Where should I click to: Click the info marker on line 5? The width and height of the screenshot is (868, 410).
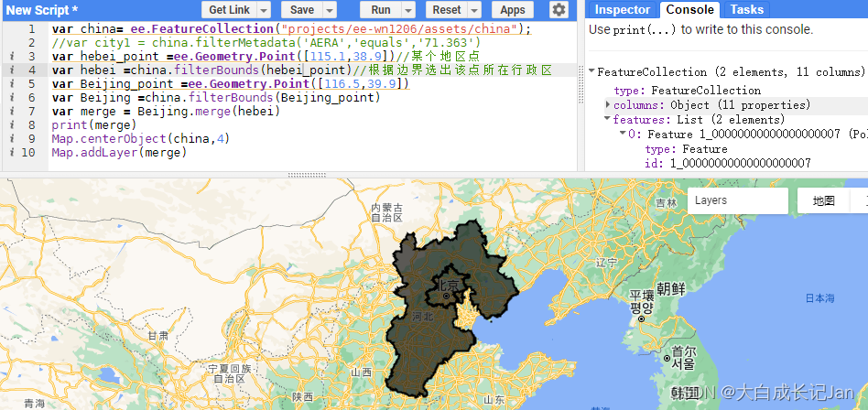[x=11, y=84]
